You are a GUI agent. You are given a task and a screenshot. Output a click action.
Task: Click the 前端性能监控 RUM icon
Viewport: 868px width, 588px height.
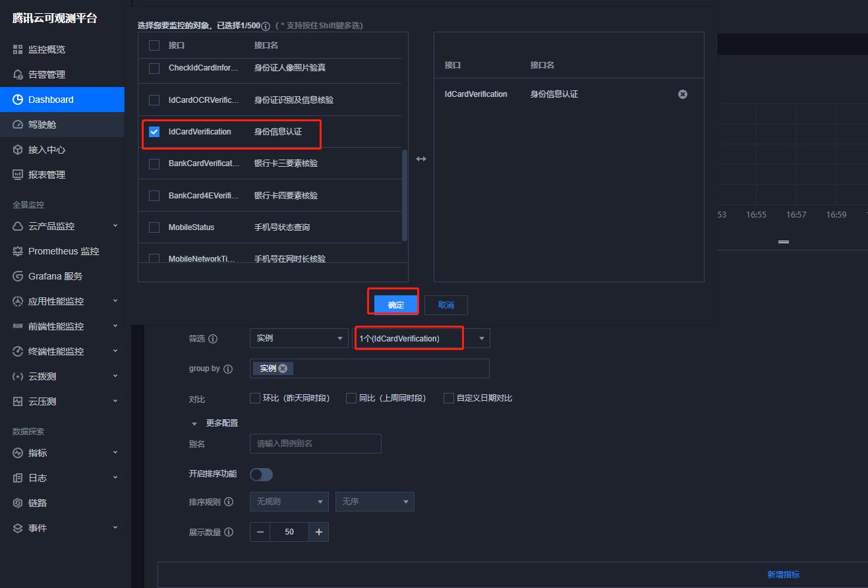[x=18, y=326]
